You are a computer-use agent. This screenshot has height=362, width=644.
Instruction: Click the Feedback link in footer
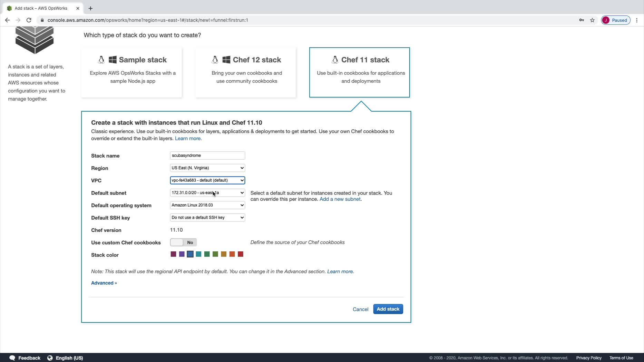click(x=29, y=358)
